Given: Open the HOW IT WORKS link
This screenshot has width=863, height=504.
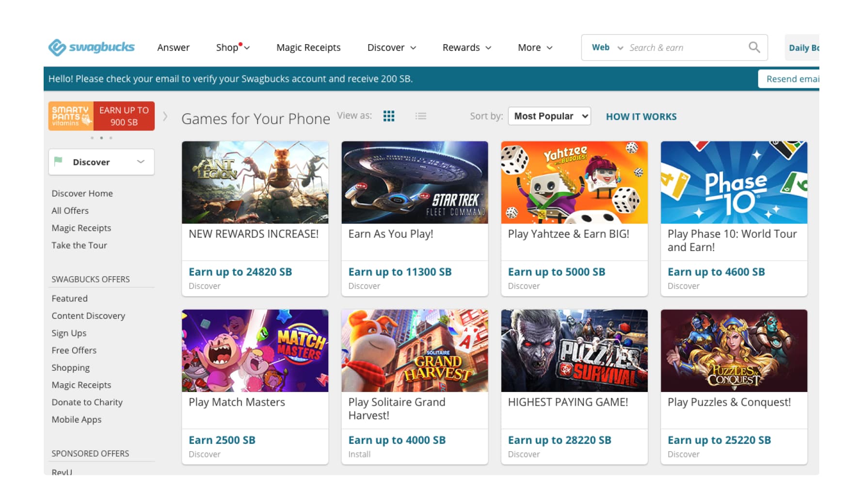Looking at the screenshot, I should (x=641, y=117).
